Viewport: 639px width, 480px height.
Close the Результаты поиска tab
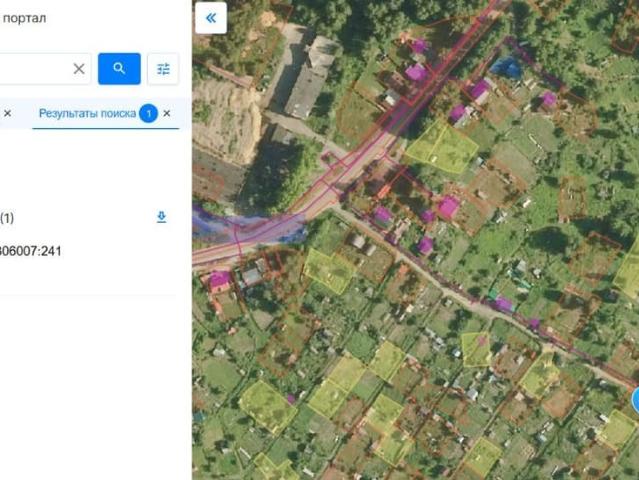pyautogui.click(x=167, y=113)
